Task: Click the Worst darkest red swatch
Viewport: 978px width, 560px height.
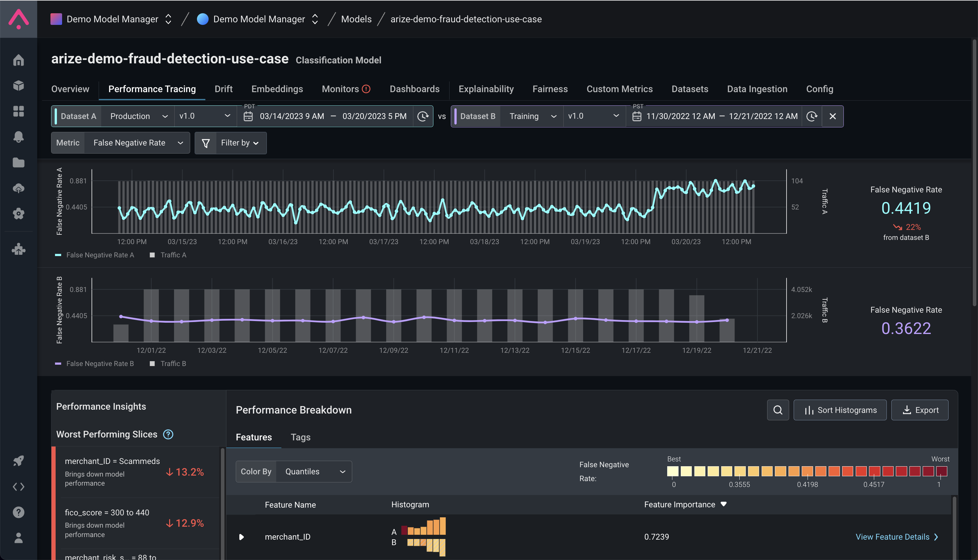Action: (941, 471)
